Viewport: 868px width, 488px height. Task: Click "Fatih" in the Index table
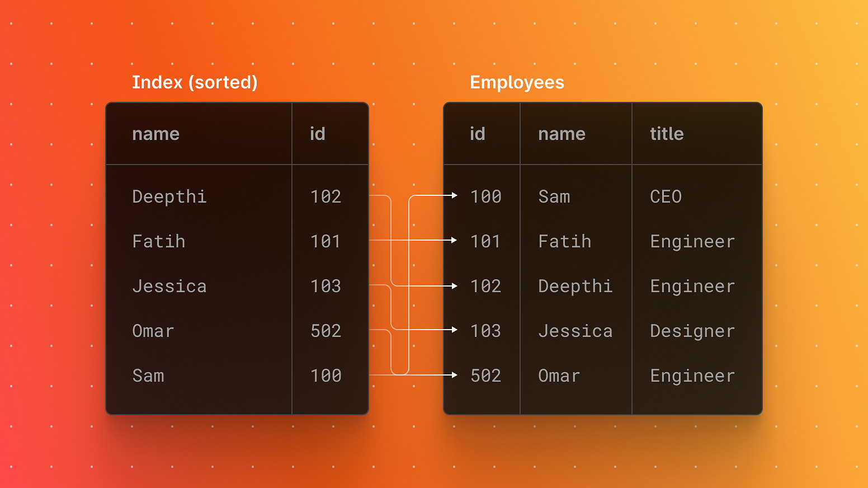point(158,241)
